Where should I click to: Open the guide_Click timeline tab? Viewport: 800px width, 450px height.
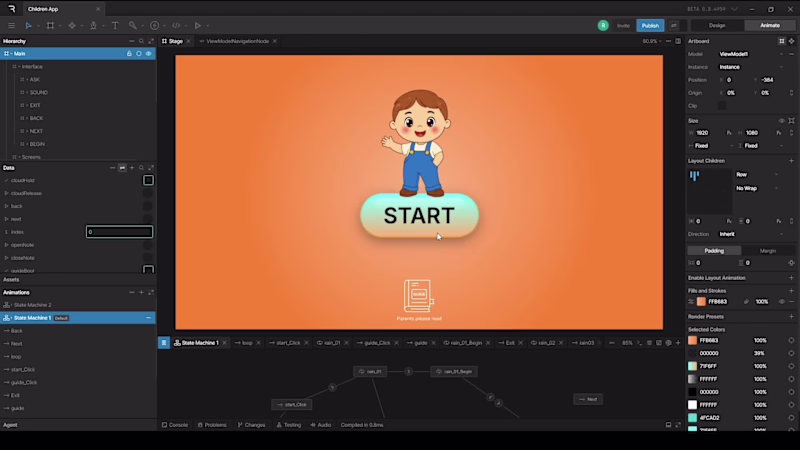tap(377, 343)
